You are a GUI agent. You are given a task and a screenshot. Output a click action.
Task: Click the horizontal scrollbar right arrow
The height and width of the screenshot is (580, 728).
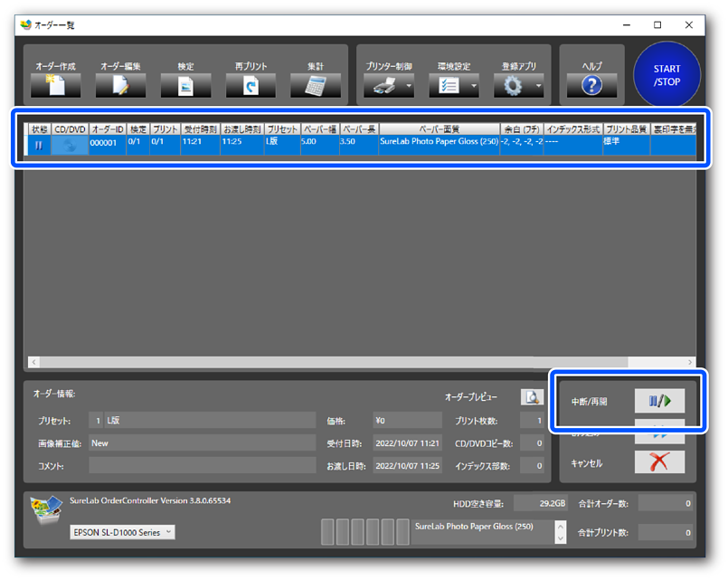tap(691, 362)
